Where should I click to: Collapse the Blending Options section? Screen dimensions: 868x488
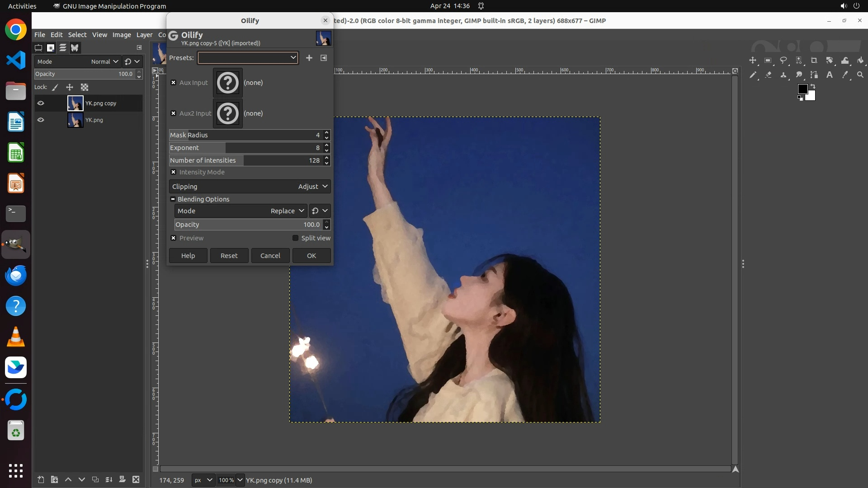click(x=173, y=199)
